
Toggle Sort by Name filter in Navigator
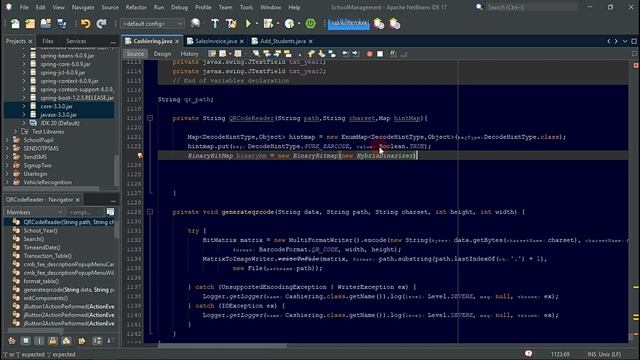(x=97, y=340)
